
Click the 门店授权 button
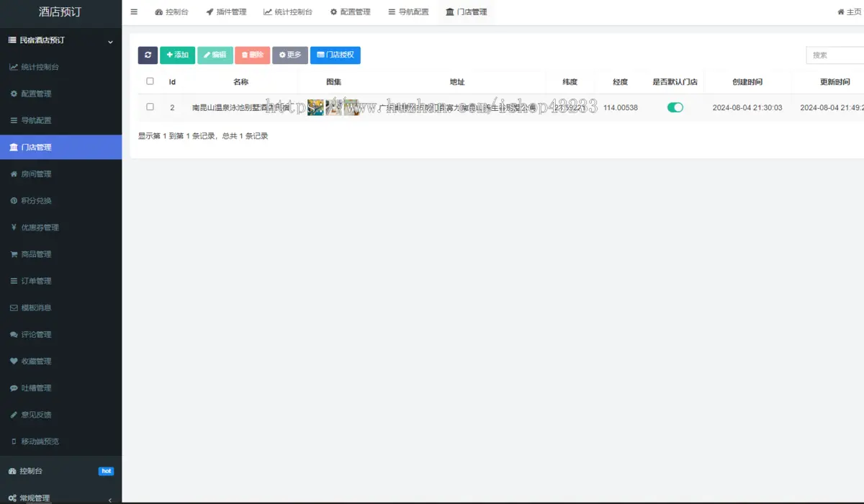(336, 55)
